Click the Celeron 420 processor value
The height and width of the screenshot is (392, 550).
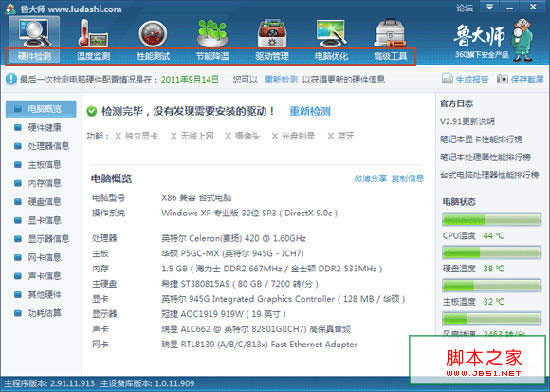tap(233, 238)
